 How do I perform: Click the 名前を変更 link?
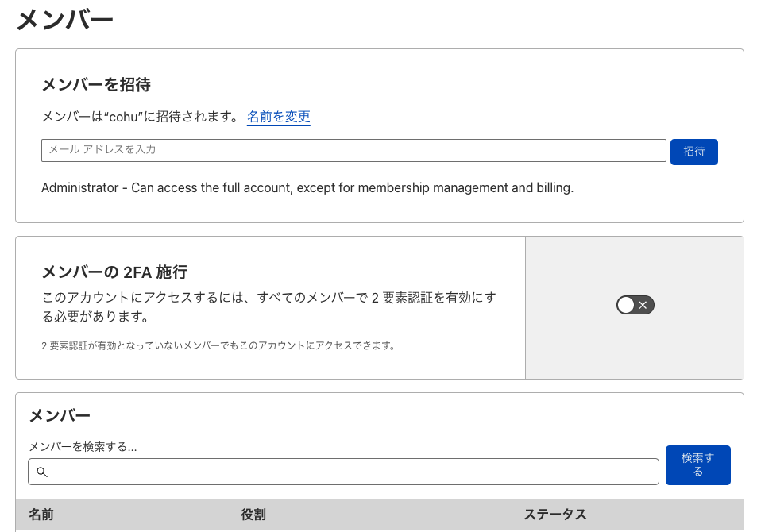(278, 117)
